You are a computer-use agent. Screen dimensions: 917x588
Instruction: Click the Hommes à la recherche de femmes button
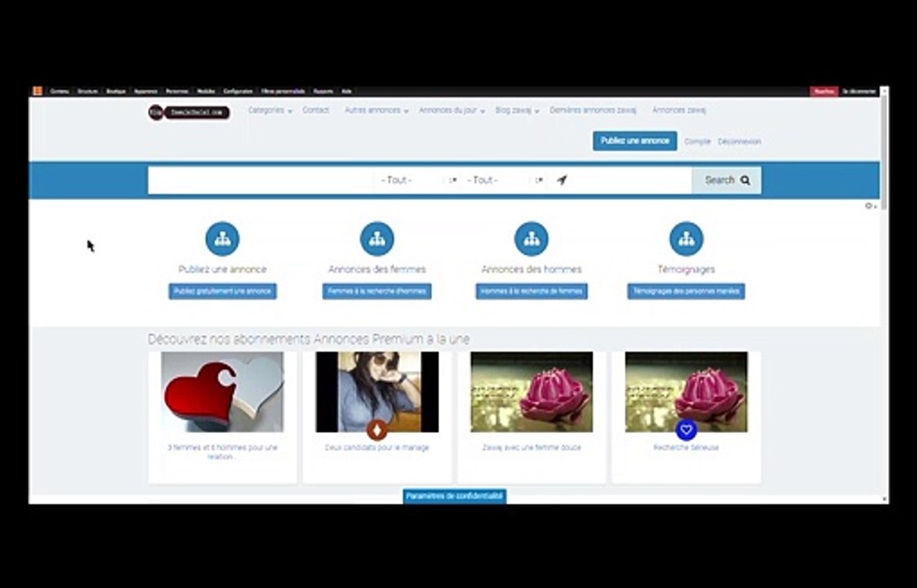[x=531, y=292]
